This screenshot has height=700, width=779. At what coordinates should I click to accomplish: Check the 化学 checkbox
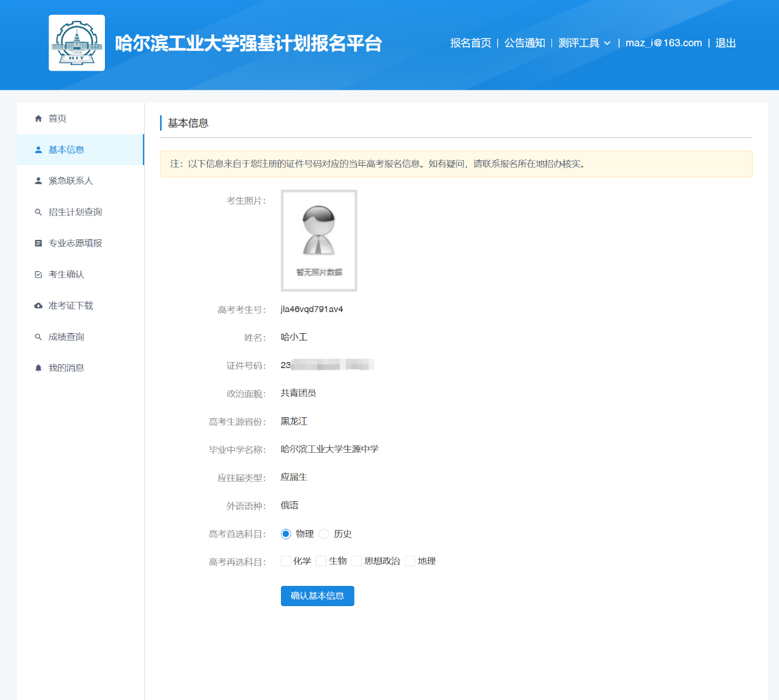pyautogui.click(x=286, y=561)
